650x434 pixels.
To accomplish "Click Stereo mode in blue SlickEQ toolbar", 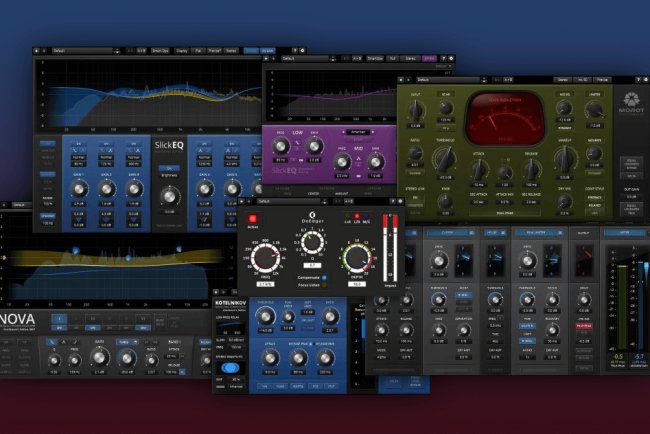I will pyautogui.click(x=231, y=51).
